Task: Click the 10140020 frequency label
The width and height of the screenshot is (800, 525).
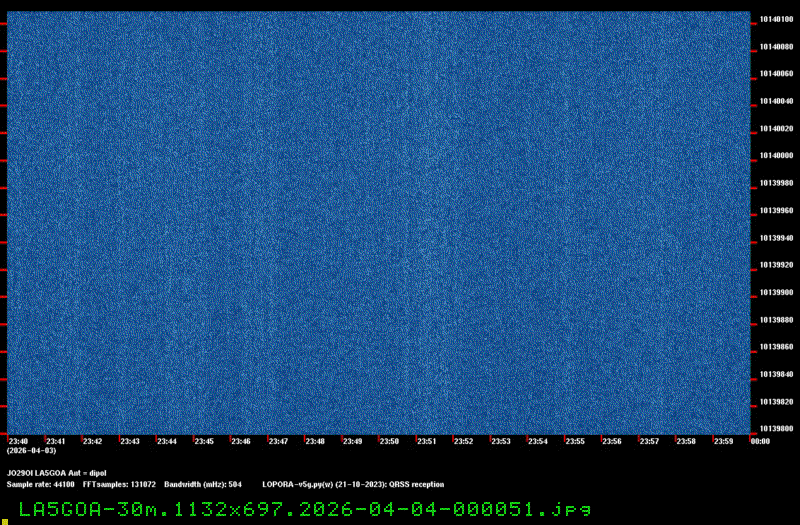Action: click(x=777, y=129)
